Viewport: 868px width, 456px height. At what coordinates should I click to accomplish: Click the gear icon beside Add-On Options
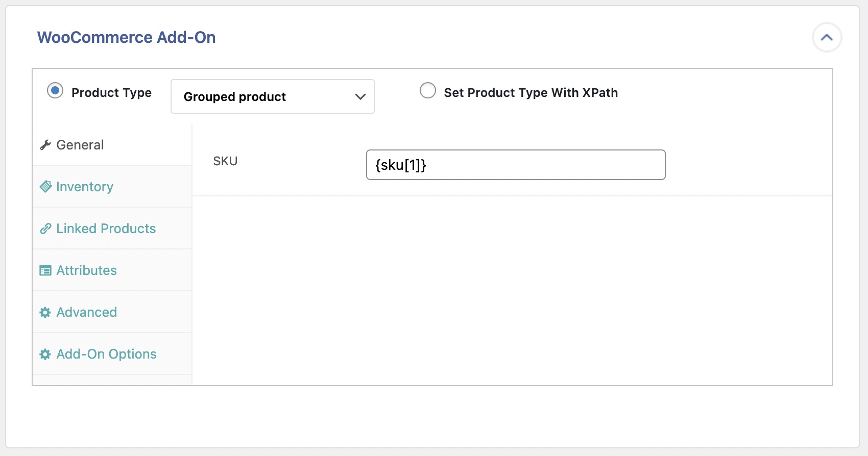click(45, 354)
